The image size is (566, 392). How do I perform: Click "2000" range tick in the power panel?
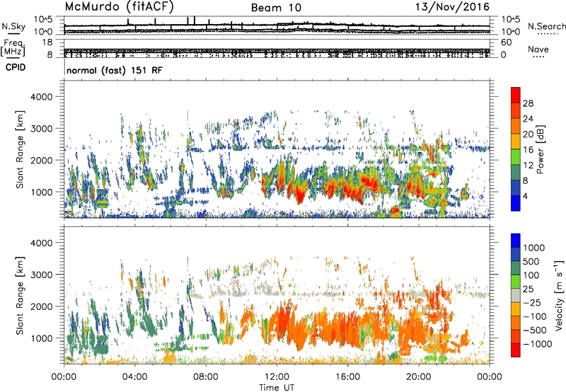point(41,160)
